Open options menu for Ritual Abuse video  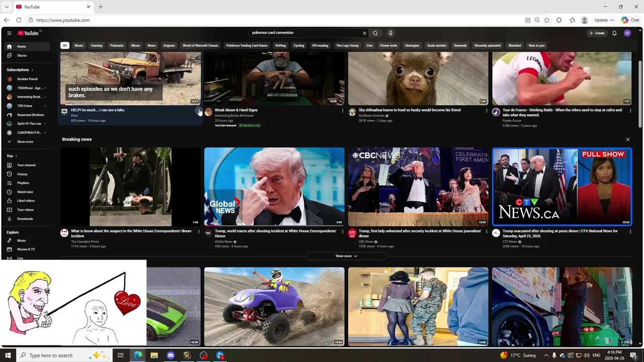tap(343, 111)
